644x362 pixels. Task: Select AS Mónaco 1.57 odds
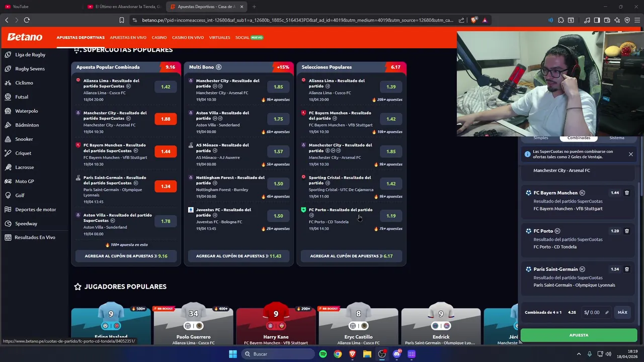point(278,151)
